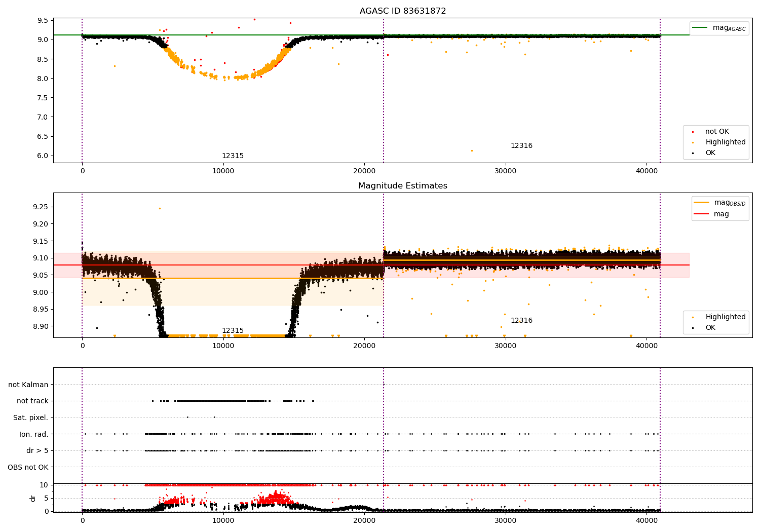Click x-axis tick '40000' in AGASC ID plot

(647, 171)
